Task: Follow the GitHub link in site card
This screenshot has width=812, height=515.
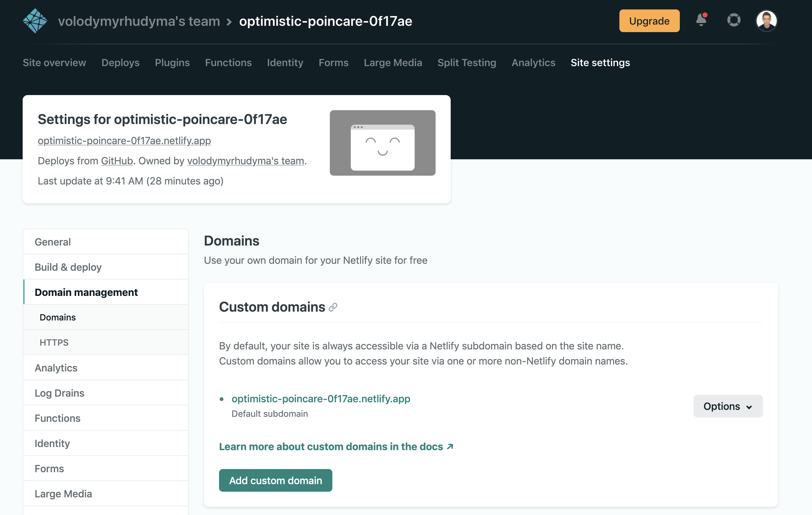Action: click(x=117, y=161)
